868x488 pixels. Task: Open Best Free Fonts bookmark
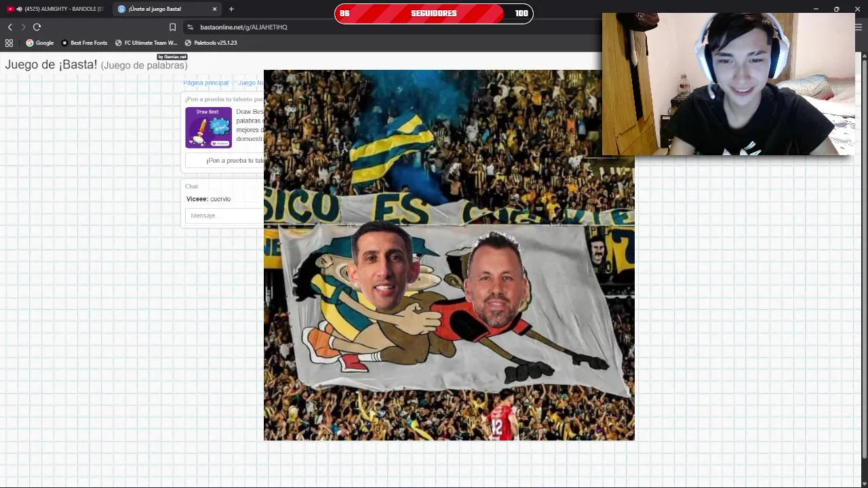(x=85, y=43)
